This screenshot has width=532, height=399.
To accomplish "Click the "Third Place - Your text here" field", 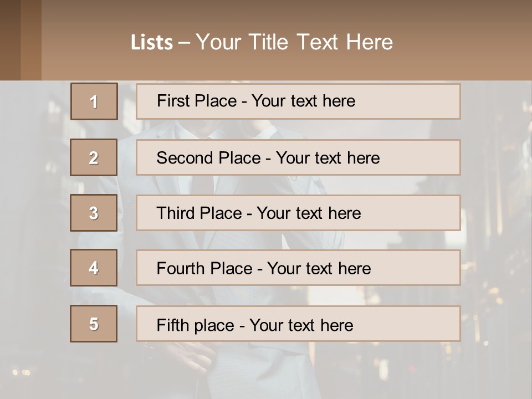I will [298, 213].
